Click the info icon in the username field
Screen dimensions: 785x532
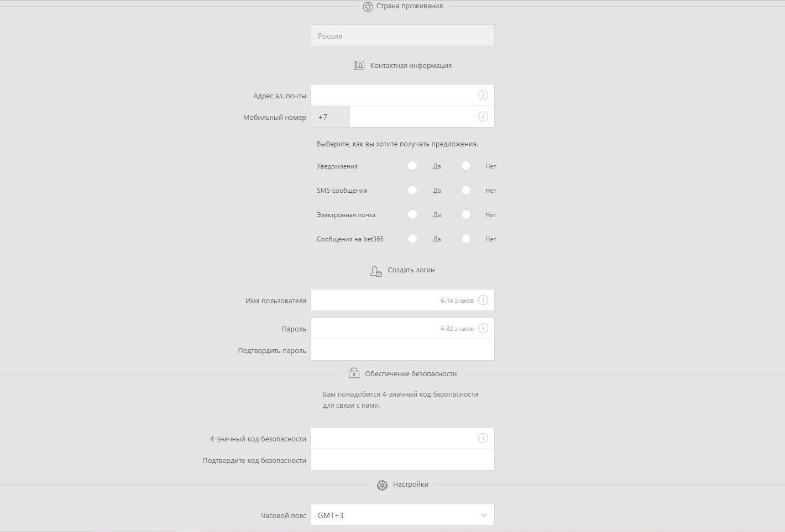483,300
